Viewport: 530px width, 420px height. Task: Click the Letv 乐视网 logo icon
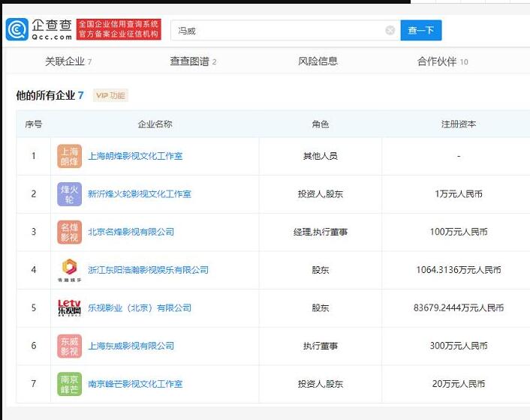click(x=69, y=307)
